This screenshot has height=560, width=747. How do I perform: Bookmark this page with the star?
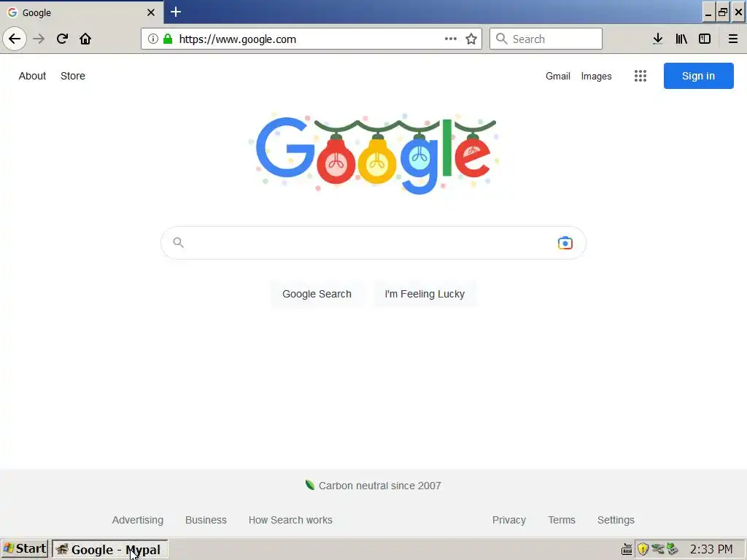(471, 39)
